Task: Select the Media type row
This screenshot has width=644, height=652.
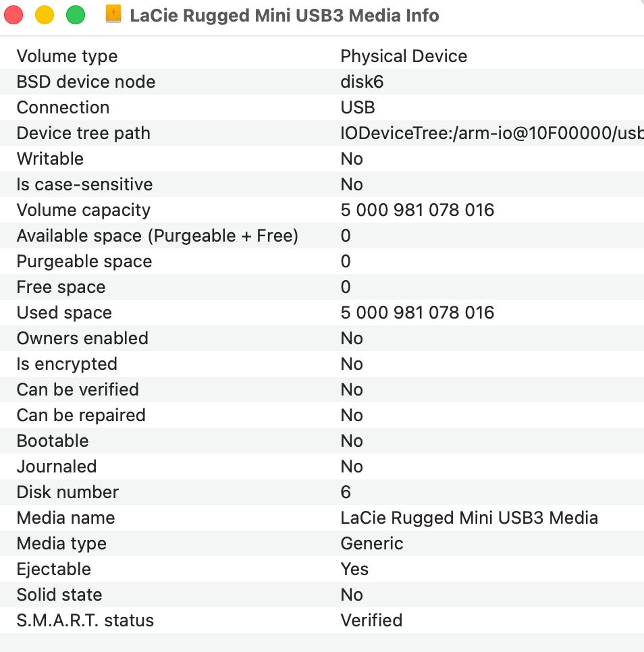Action: [61, 543]
